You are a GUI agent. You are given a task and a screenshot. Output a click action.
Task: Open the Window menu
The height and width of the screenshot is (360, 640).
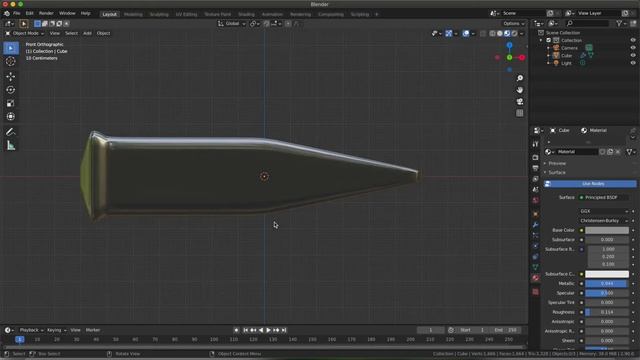[x=67, y=13]
